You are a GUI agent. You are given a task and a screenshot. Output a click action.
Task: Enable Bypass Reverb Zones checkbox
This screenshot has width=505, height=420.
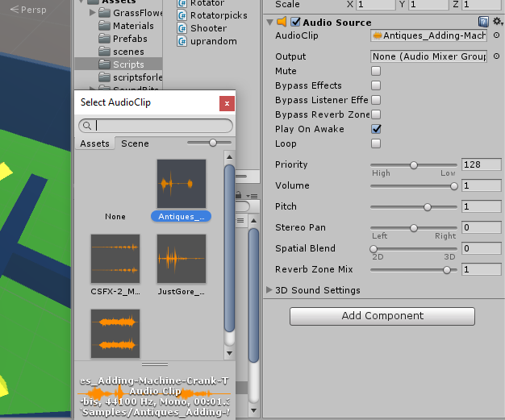tap(376, 114)
